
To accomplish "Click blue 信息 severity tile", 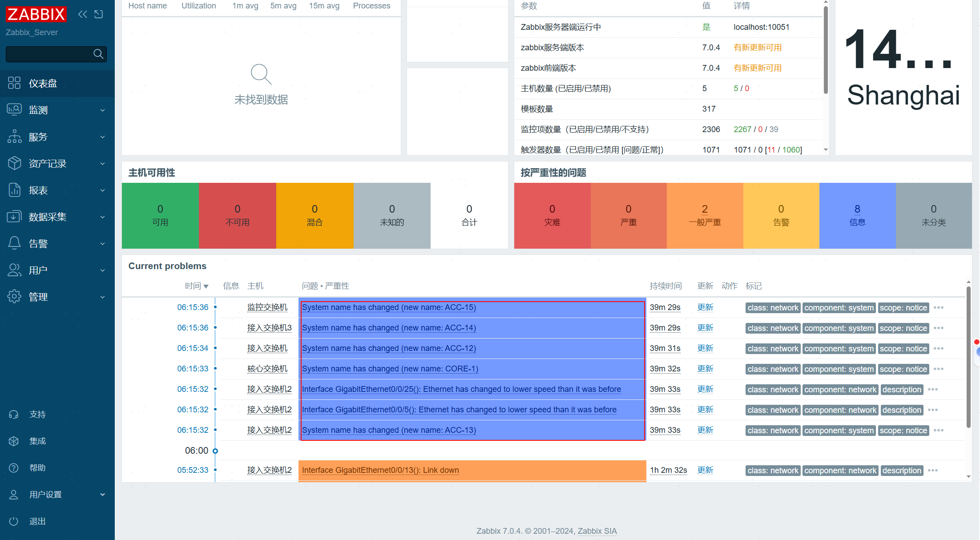I will point(858,216).
